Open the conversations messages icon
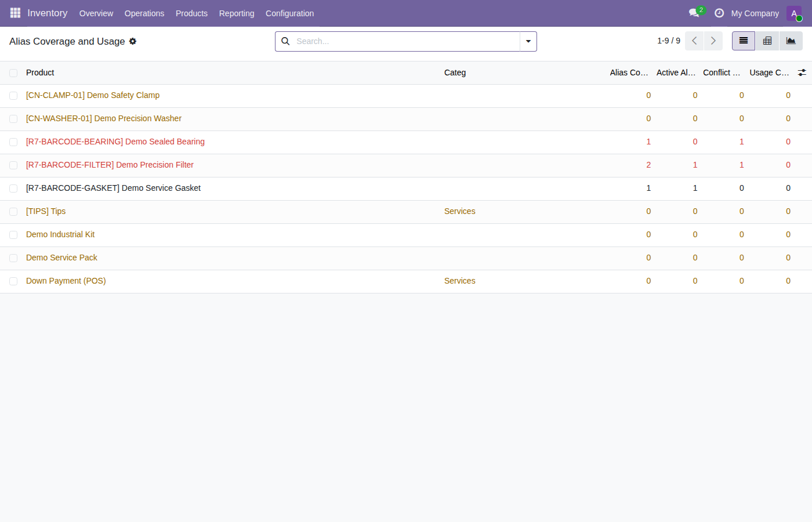Viewport: 812px width, 522px height. (694, 13)
